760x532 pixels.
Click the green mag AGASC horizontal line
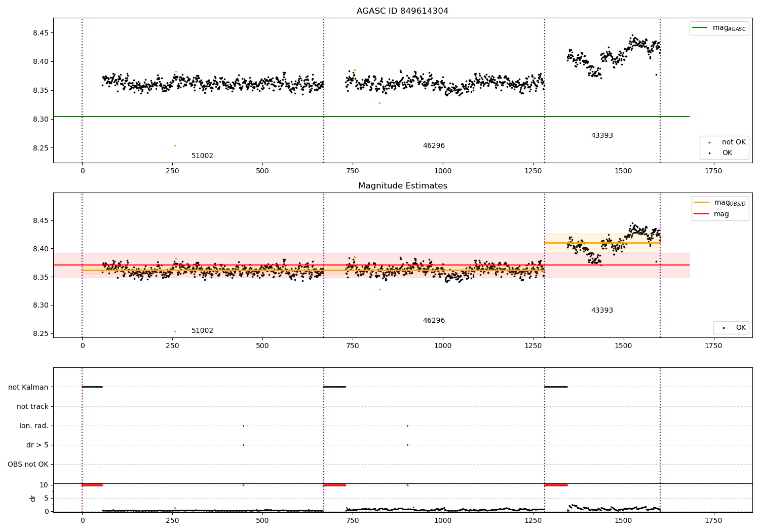371,117
